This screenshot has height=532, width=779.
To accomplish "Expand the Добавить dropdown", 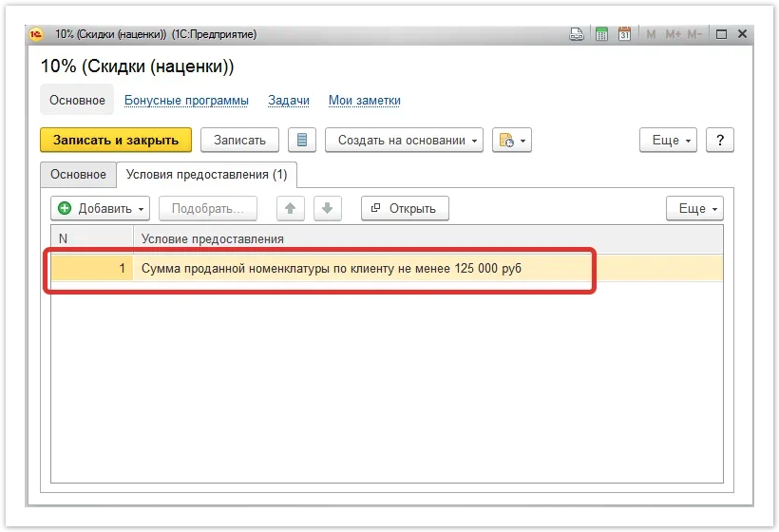I will (100, 209).
